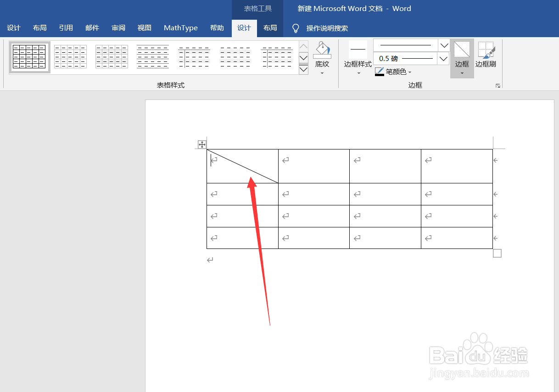Choose the fourth table style thumbnail
559x392 pixels.
153,57
